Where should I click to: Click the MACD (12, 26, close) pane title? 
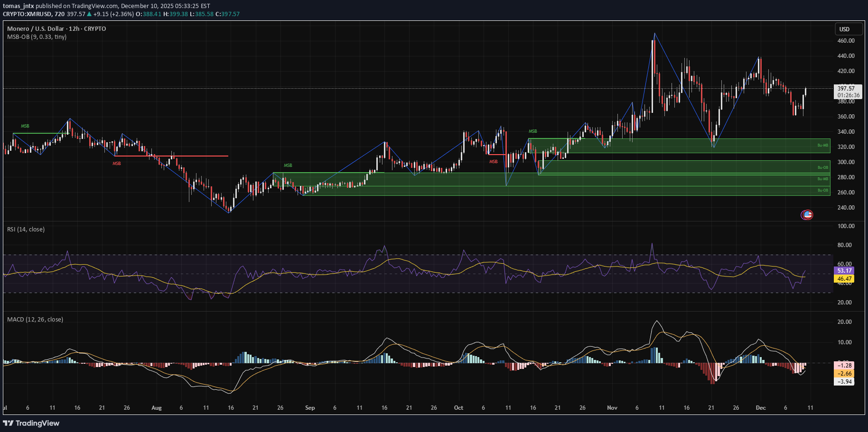35,319
